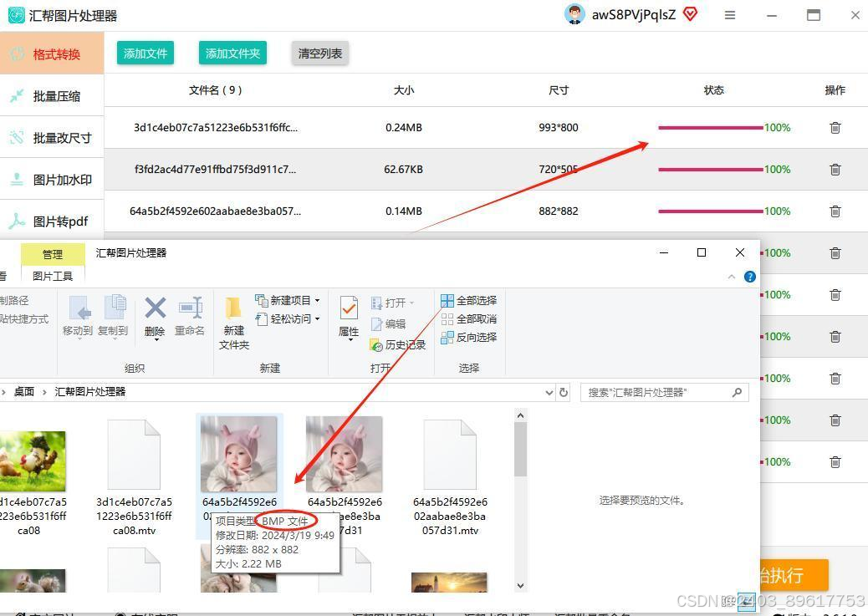This screenshot has width=868, height=616.
Task: Click 历史记录 in the ribbon
Action: pos(398,345)
